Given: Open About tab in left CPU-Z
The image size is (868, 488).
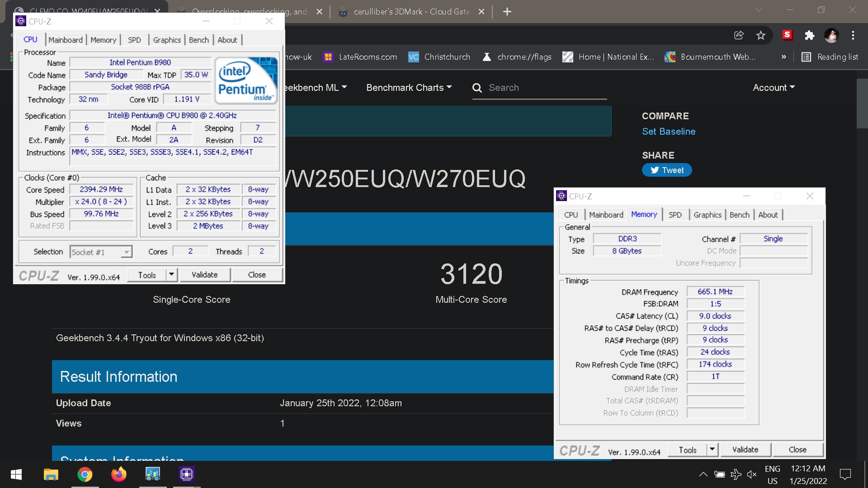Looking at the screenshot, I should click(x=227, y=40).
